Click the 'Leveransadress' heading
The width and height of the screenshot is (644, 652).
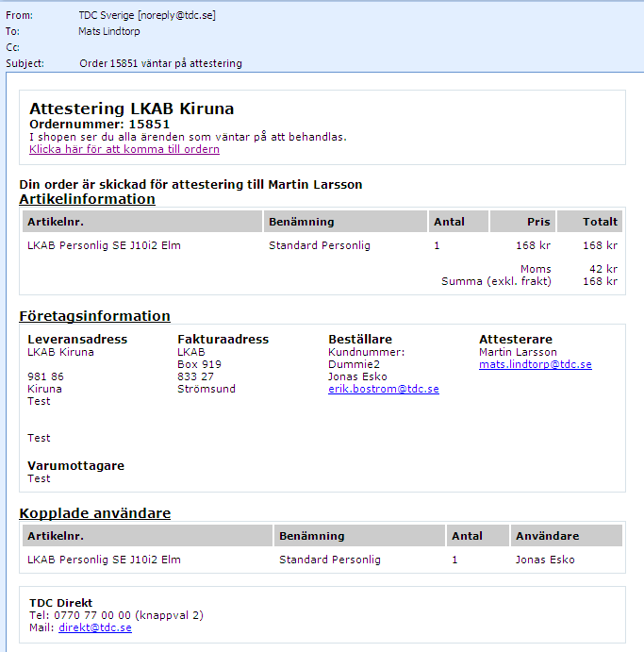click(77, 340)
